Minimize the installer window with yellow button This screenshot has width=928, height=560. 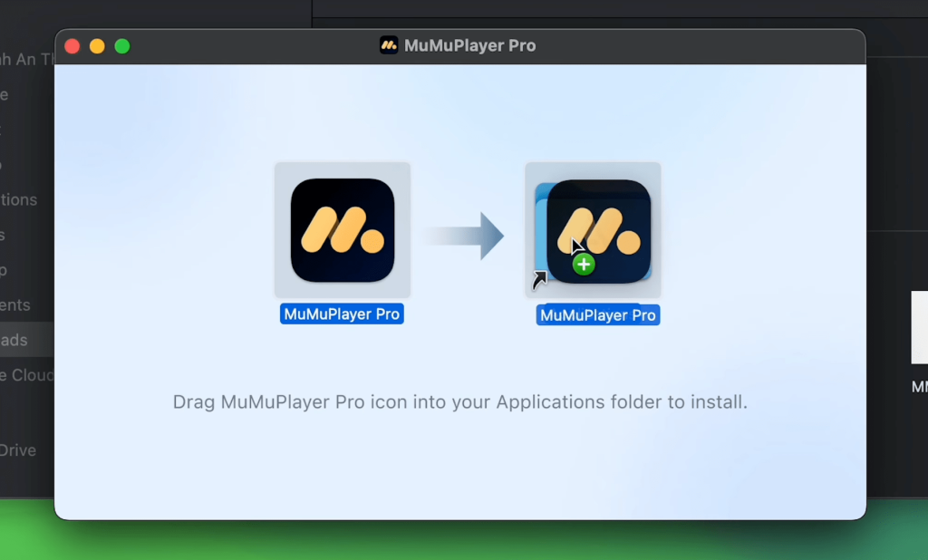pos(97,46)
